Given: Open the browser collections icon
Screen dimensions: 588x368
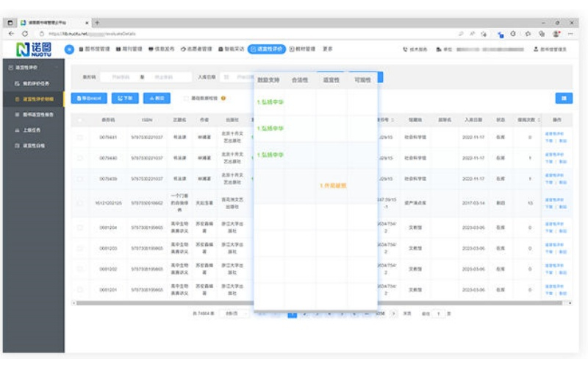Looking at the screenshot, I should 542,34.
